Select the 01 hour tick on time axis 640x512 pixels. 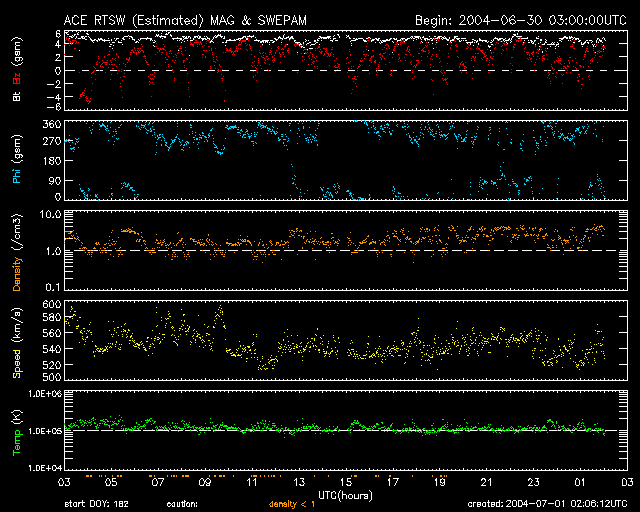pos(580,481)
